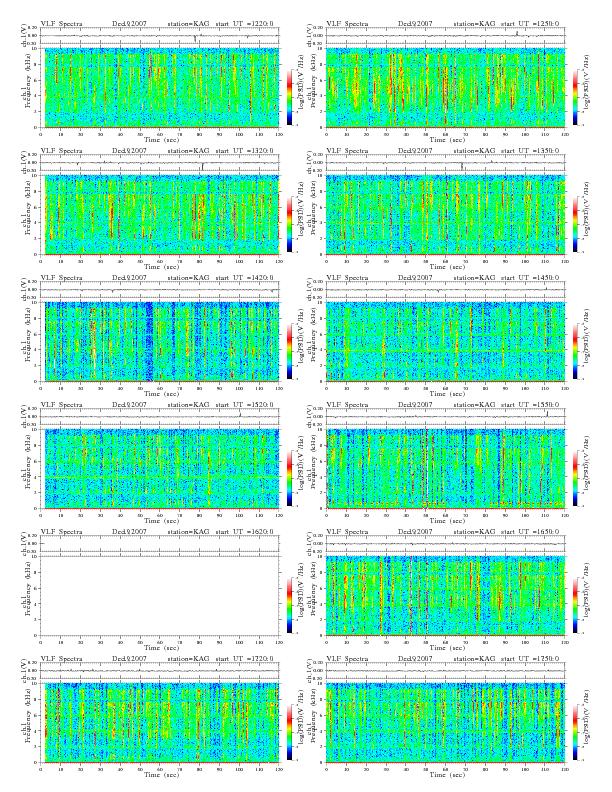Select the PSD color bar of the UT 1350 panel
The image size is (612, 792).
(x=576, y=224)
